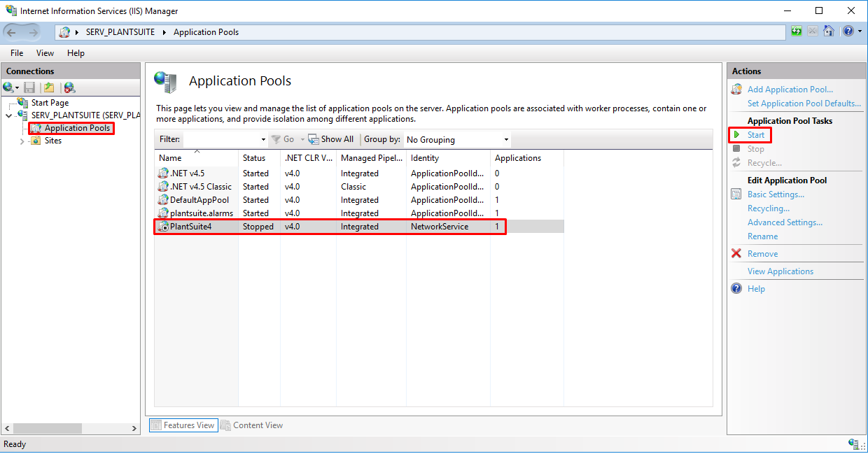Open the connection globe dropdown arrow
Screen dimensions: 868x454
pos(17,88)
